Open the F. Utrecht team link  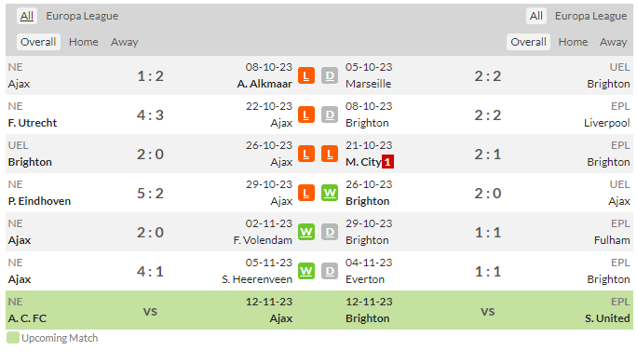[33, 123]
